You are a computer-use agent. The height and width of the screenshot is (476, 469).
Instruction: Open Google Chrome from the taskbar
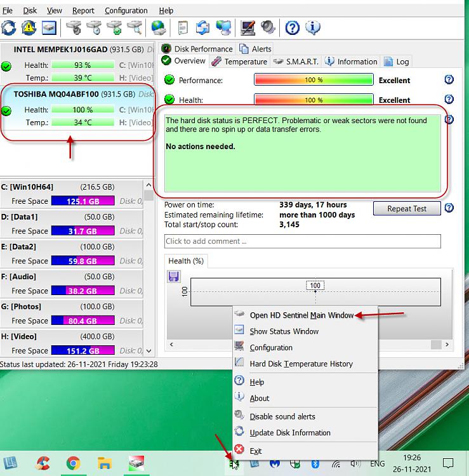(x=73, y=464)
